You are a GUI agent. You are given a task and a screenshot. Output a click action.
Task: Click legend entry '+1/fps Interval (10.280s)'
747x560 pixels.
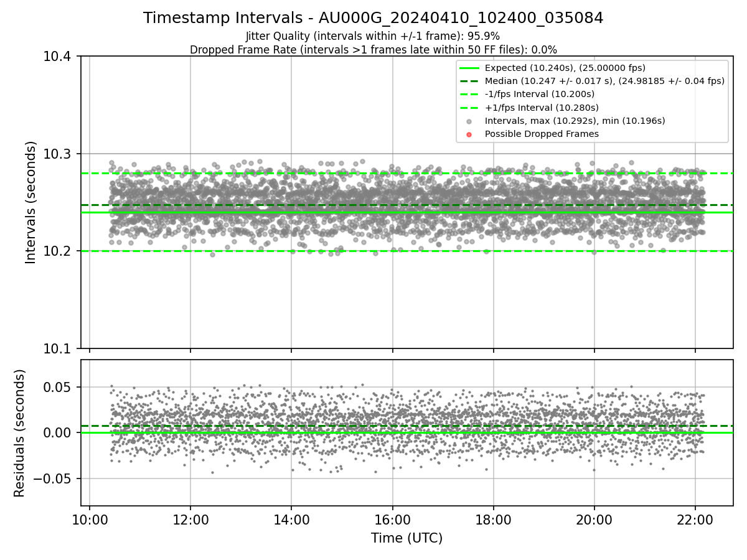[x=541, y=108]
